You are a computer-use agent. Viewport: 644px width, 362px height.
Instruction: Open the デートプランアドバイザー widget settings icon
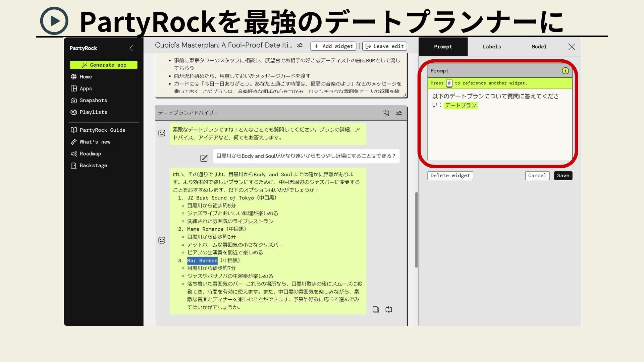[x=399, y=113]
